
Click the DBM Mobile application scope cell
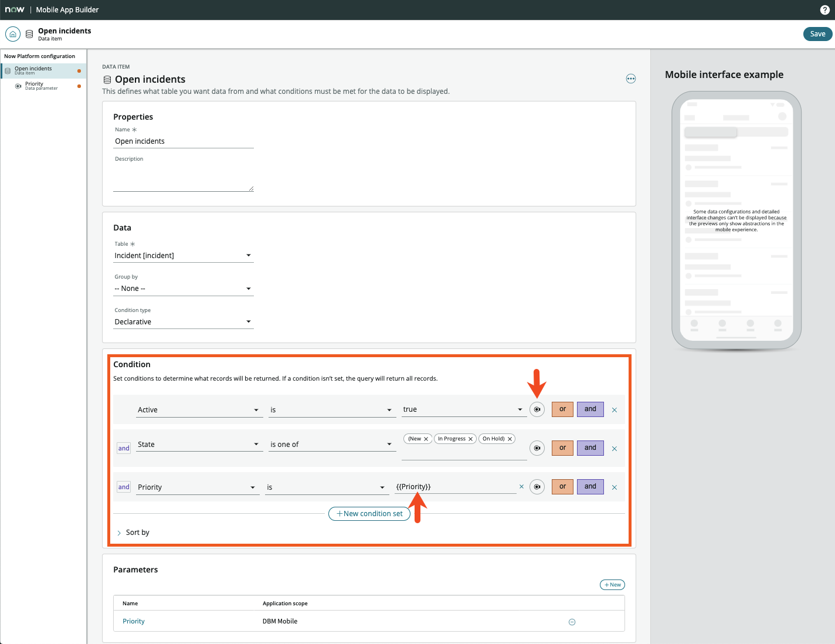click(280, 622)
